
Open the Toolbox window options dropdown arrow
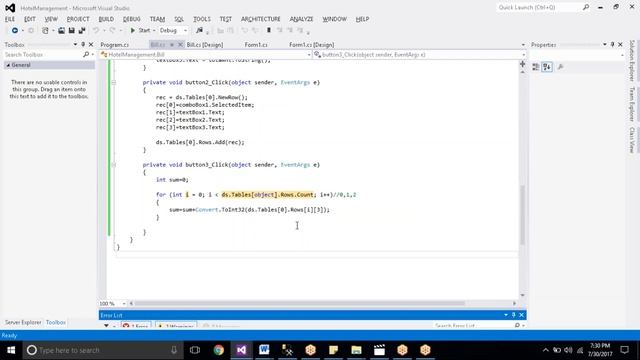75,44
